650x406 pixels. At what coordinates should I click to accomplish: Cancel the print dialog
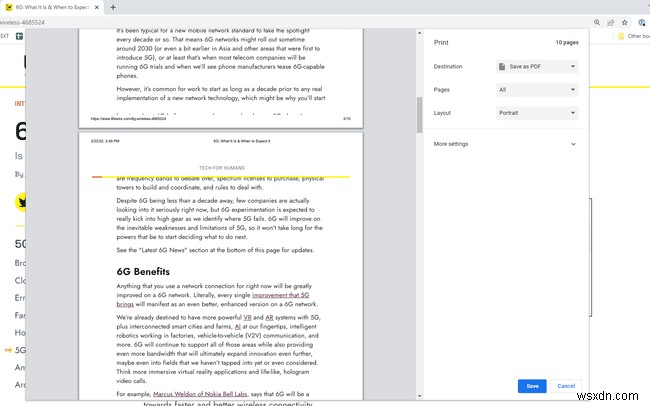[566, 386]
